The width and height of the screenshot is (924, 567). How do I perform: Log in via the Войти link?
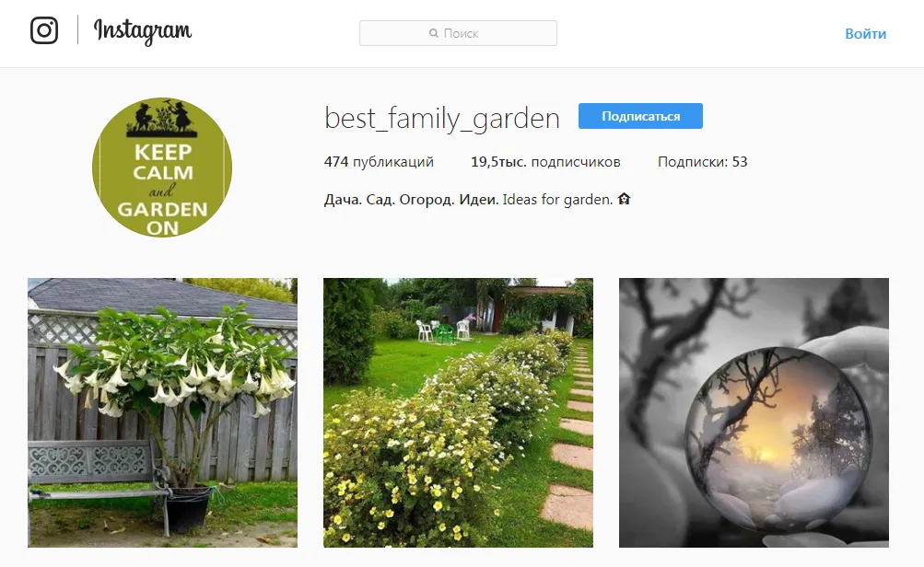click(865, 33)
